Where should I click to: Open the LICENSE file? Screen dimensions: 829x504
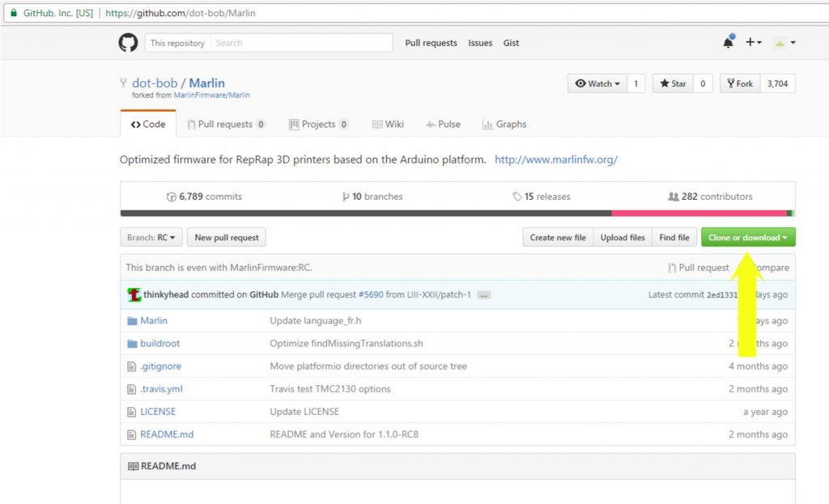click(158, 412)
